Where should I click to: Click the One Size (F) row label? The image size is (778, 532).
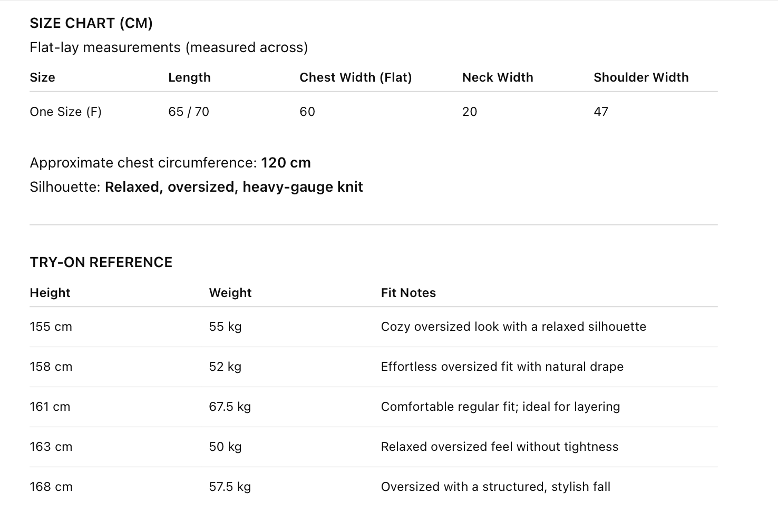pyautogui.click(x=65, y=112)
